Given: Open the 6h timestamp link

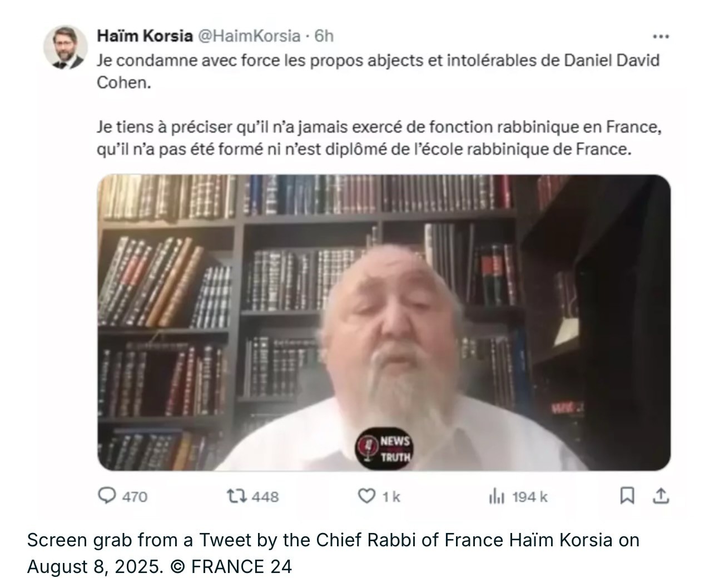Looking at the screenshot, I should pos(324,36).
